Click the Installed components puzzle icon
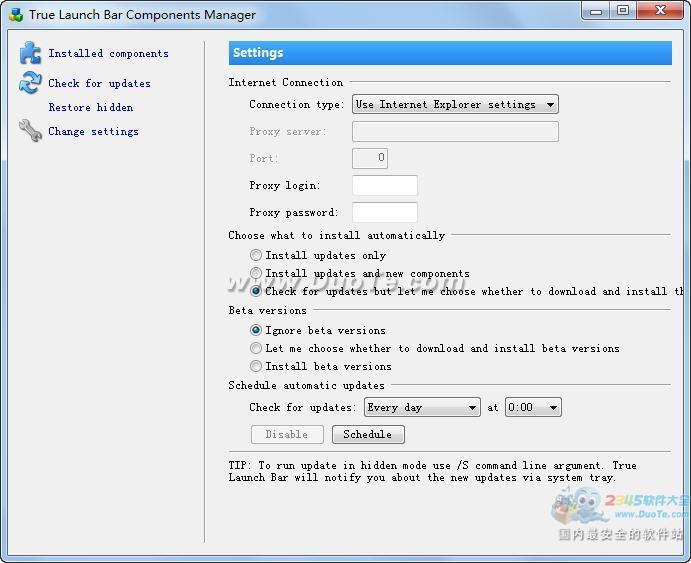 (30, 54)
